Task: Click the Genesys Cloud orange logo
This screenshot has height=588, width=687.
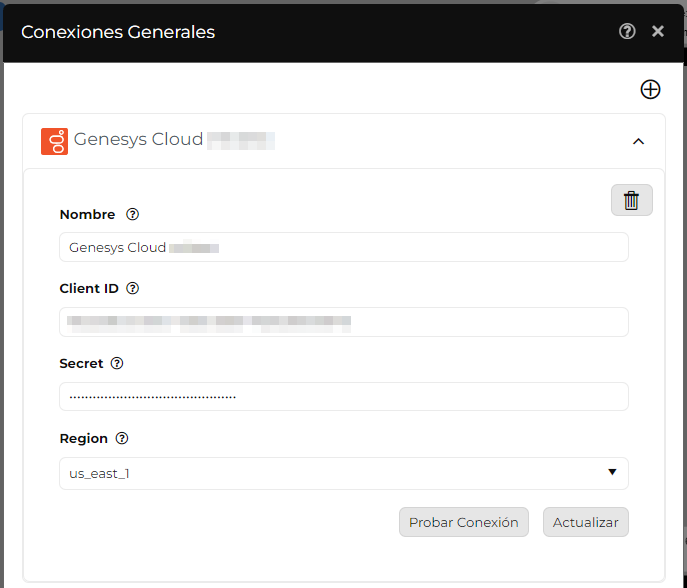Action: pyautogui.click(x=54, y=141)
